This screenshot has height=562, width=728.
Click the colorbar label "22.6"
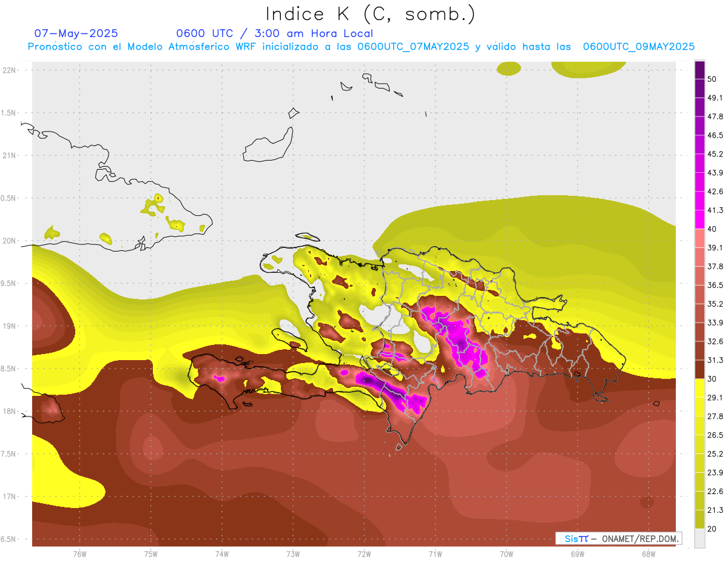[x=715, y=491]
